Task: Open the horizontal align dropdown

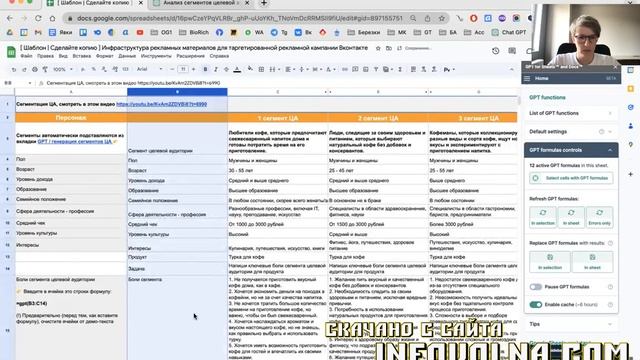Action: [290, 69]
